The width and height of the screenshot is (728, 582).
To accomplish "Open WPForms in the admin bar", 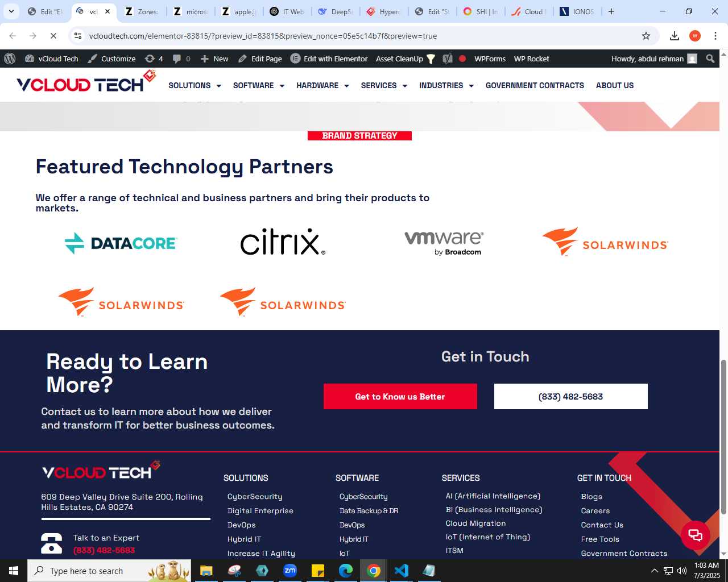I will coord(490,59).
